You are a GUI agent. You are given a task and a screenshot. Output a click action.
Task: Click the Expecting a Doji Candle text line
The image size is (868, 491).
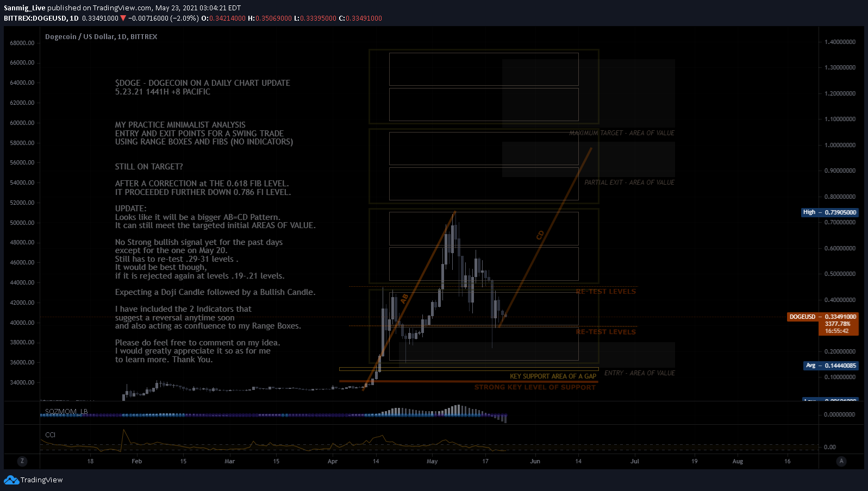point(215,292)
